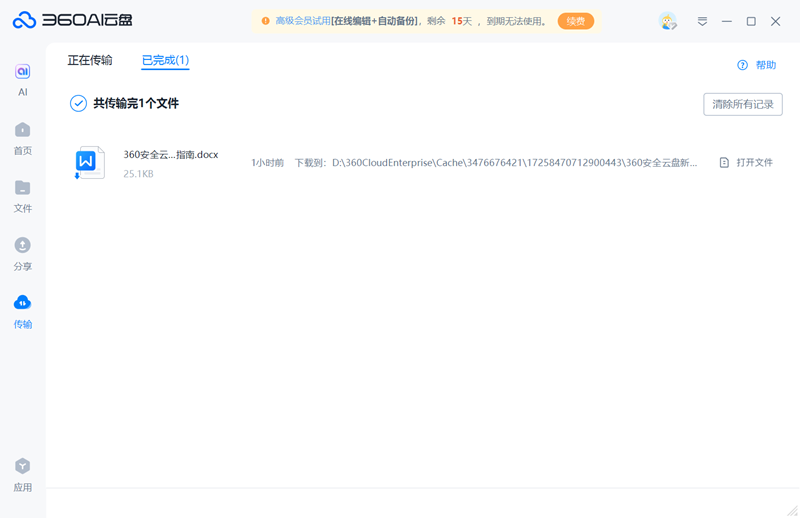Click the Word docx file icon
This screenshot has height=518, width=800.
pos(88,162)
